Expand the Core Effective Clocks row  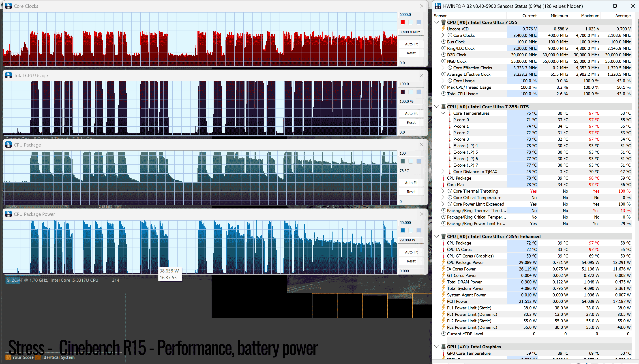point(443,68)
